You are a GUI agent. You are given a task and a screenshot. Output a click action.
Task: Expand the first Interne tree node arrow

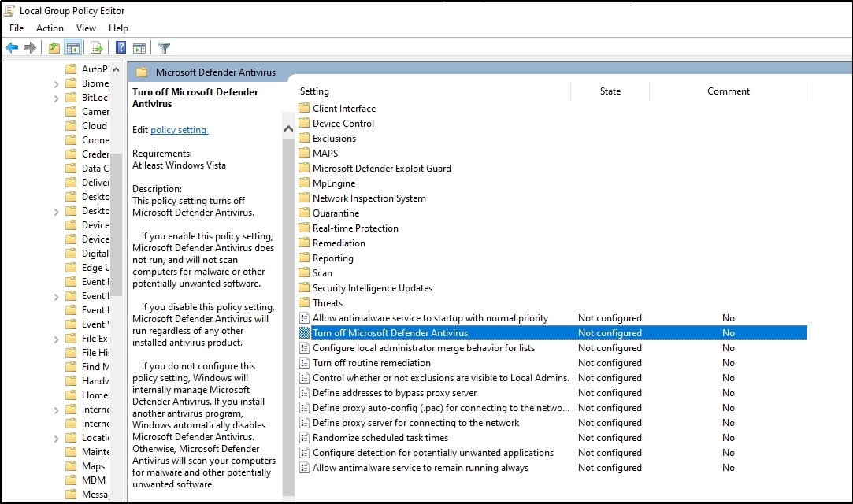(57, 409)
